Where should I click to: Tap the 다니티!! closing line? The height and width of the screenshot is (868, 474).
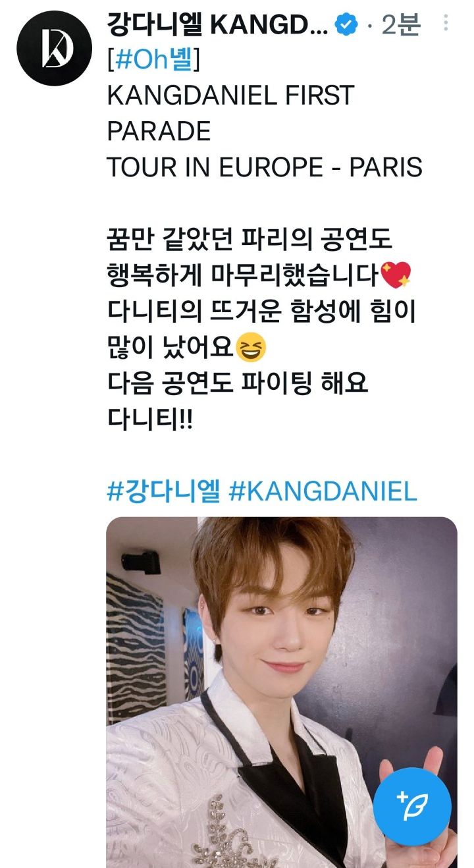(x=150, y=419)
